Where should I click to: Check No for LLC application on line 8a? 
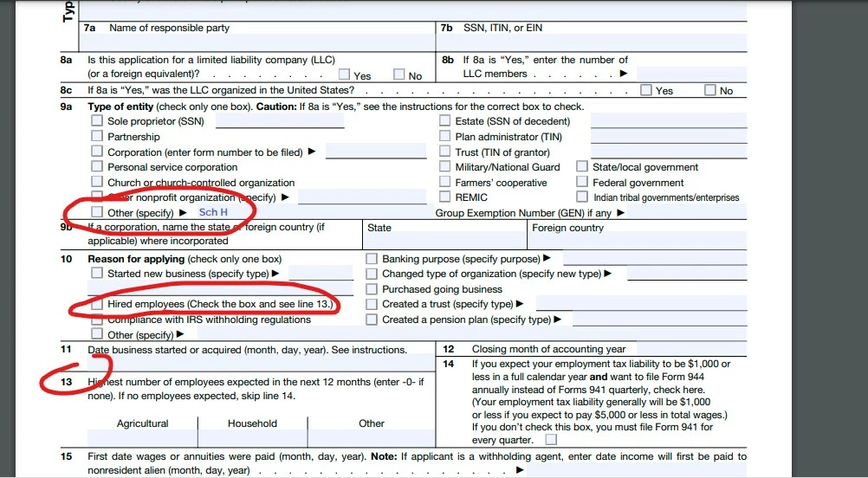(x=399, y=74)
